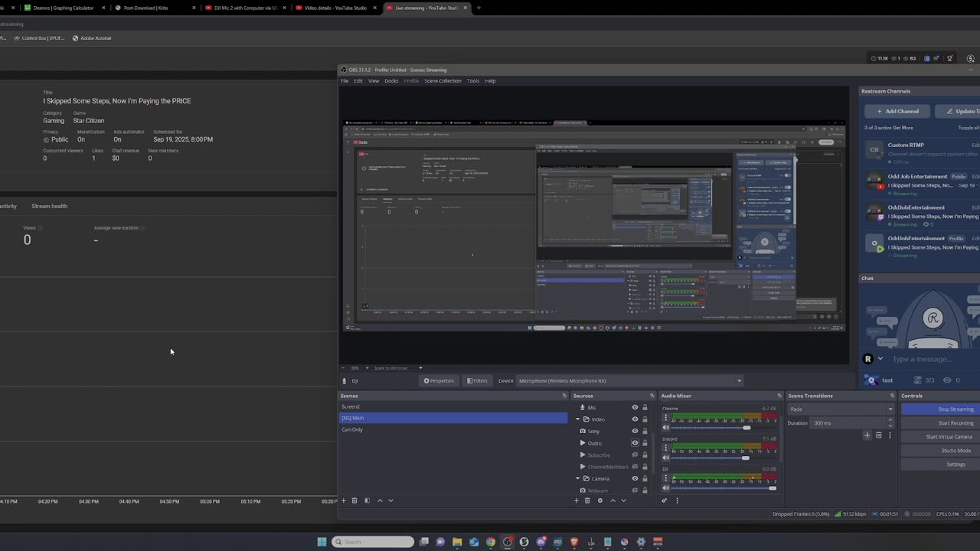Screen dimensions: 980x551
Task: Add a transition with plus icon
Action: click(867, 435)
